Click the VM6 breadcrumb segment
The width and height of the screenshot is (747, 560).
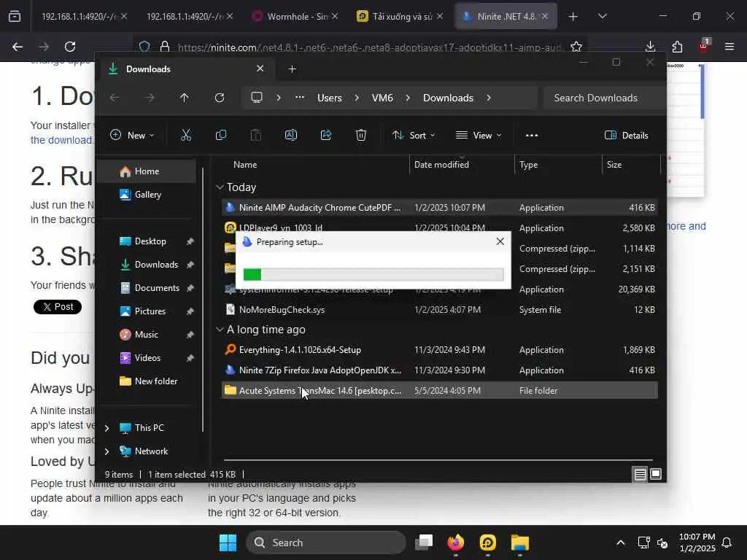pyautogui.click(x=382, y=98)
